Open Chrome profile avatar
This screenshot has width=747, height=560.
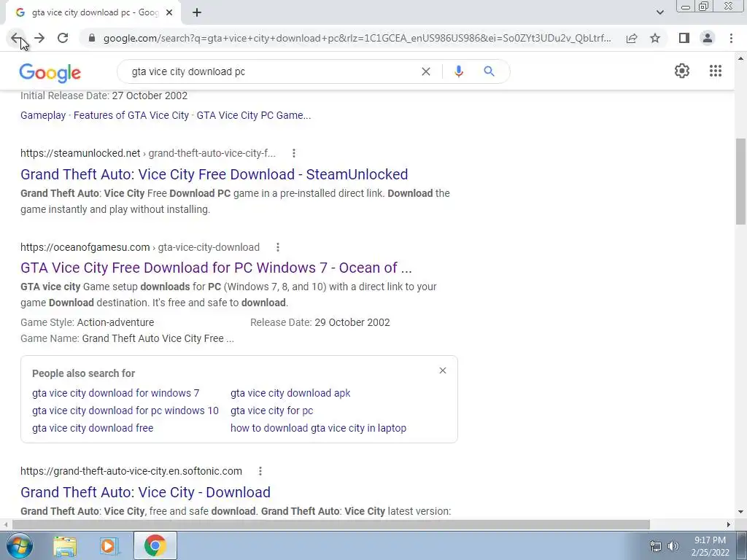tap(708, 38)
